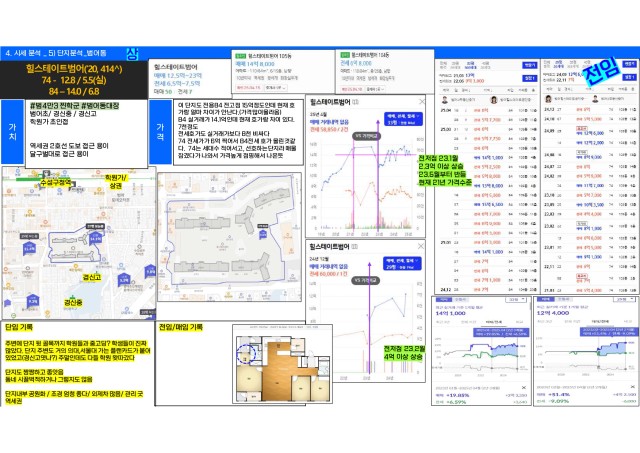Image resolution: width=640 pixels, height=453 pixels.
Task: Expand the agency dropdown in 105동 listing card
Action: [276, 88]
